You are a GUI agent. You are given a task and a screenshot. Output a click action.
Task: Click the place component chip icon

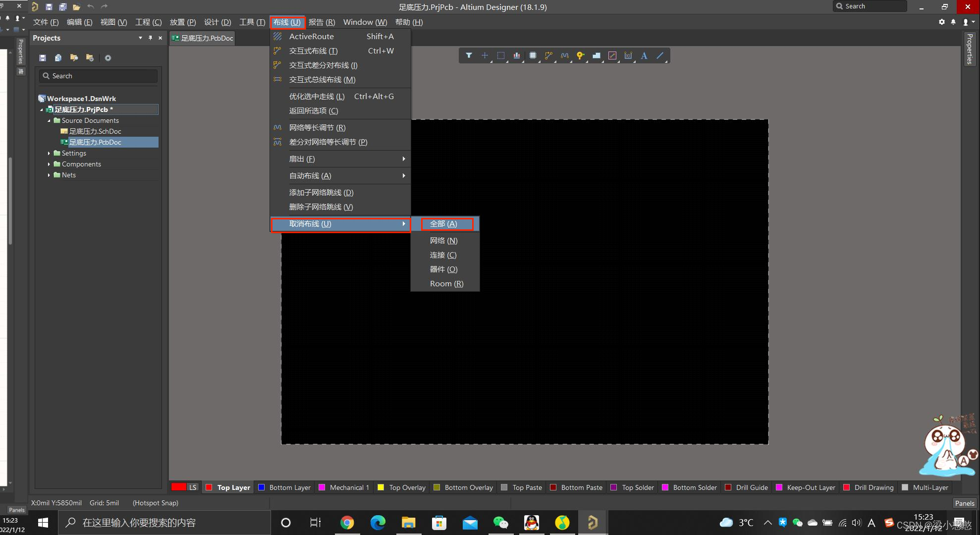point(533,55)
